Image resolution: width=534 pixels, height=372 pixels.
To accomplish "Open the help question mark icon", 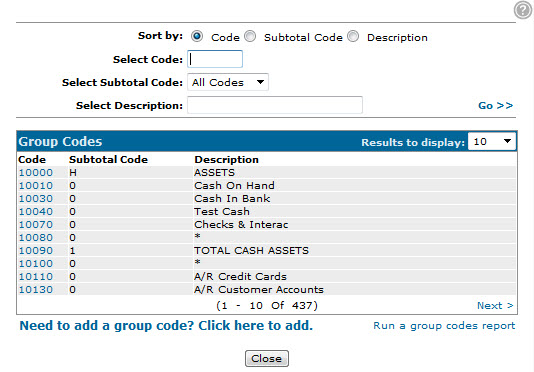I will 522,10.
